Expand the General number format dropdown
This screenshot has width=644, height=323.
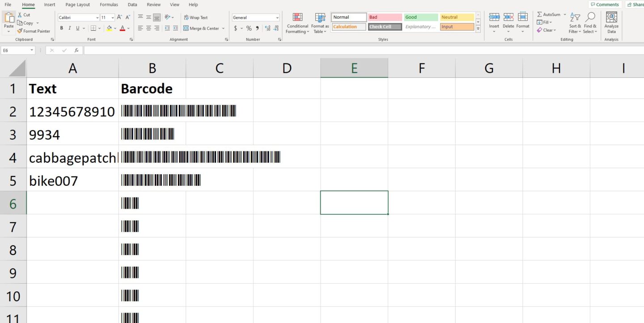click(277, 18)
